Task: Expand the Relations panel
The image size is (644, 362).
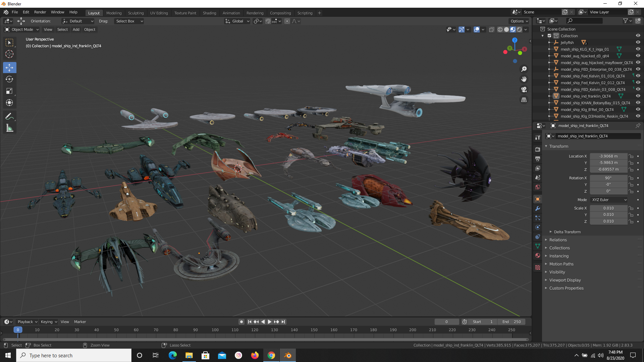Action: (x=558, y=240)
